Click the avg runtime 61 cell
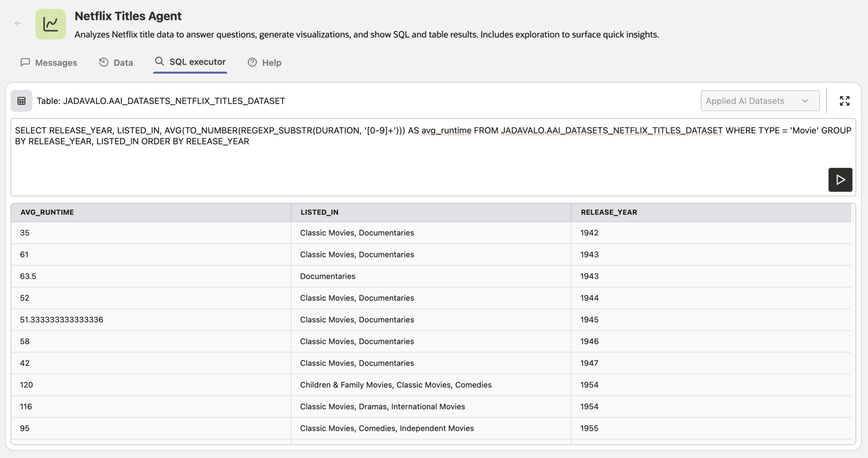This screenshot has height=458, width=868. click(x=151, y=255)
